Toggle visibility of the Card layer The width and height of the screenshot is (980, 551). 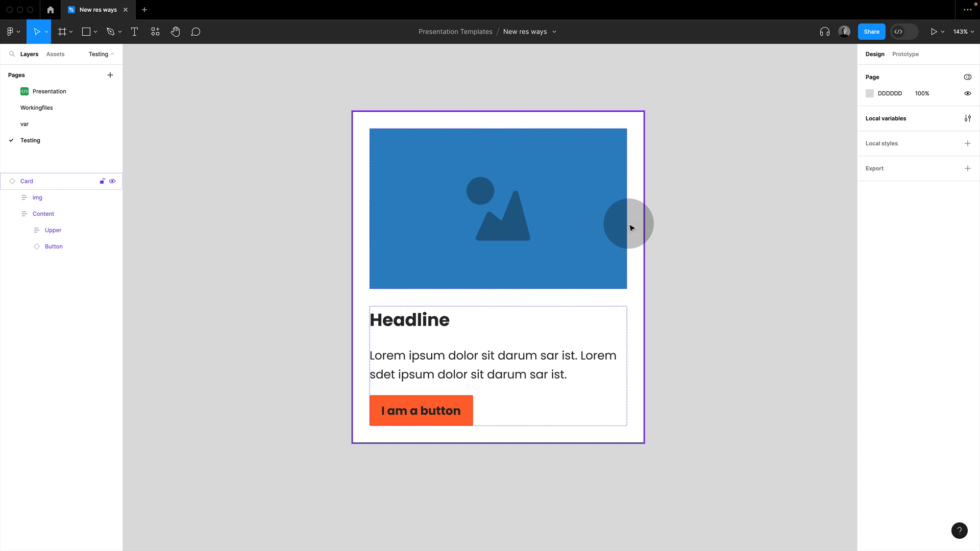(112, 181)
